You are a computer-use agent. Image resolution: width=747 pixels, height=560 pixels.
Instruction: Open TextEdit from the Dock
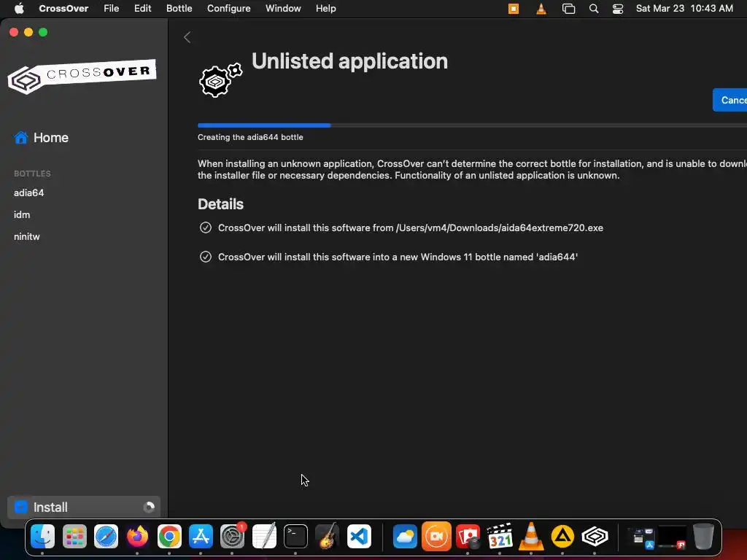point(264,536)
